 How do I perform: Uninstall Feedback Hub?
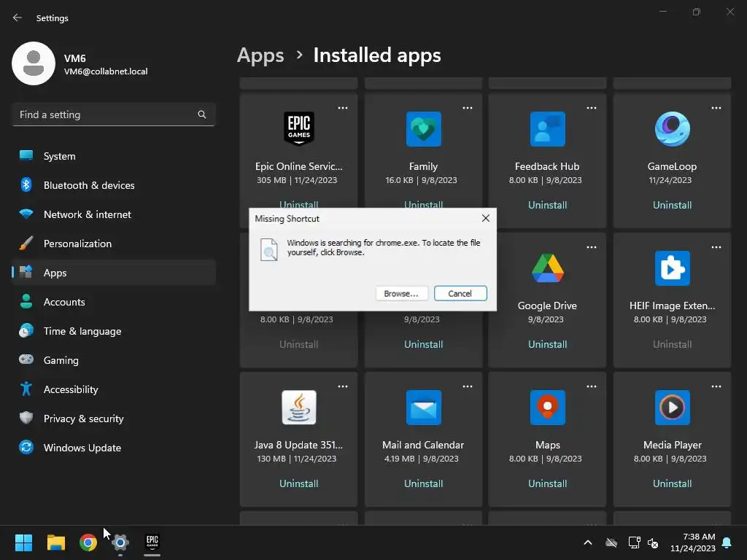547,205
